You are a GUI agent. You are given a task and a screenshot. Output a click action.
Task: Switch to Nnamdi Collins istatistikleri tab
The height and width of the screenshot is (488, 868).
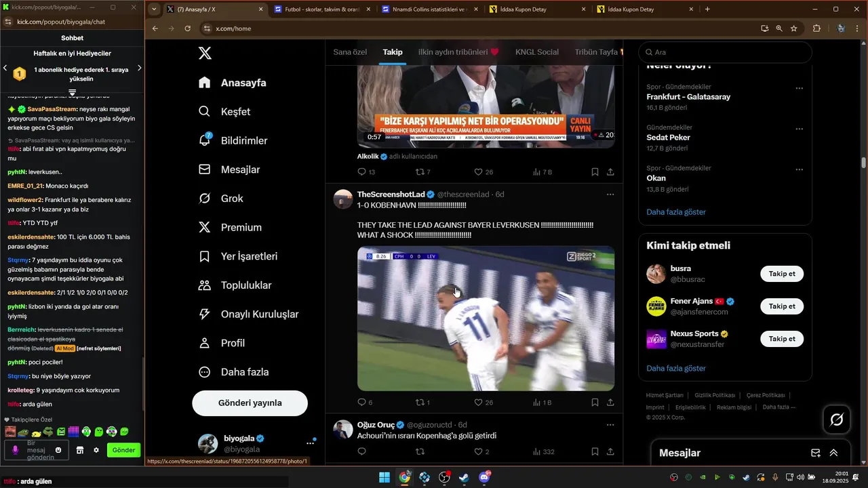(x=430, y=9)
